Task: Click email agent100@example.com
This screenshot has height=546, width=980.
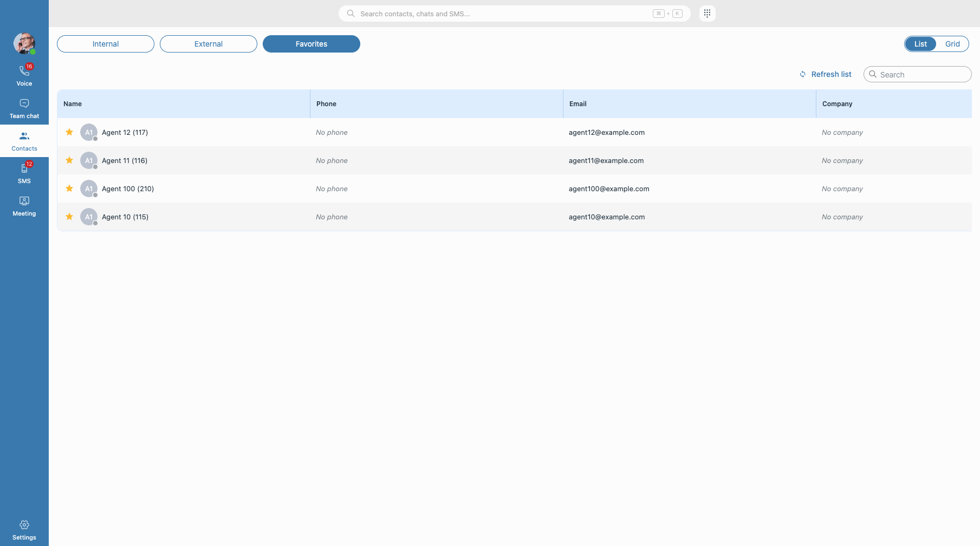Action: pyautogui.click(x=609, y=188)
